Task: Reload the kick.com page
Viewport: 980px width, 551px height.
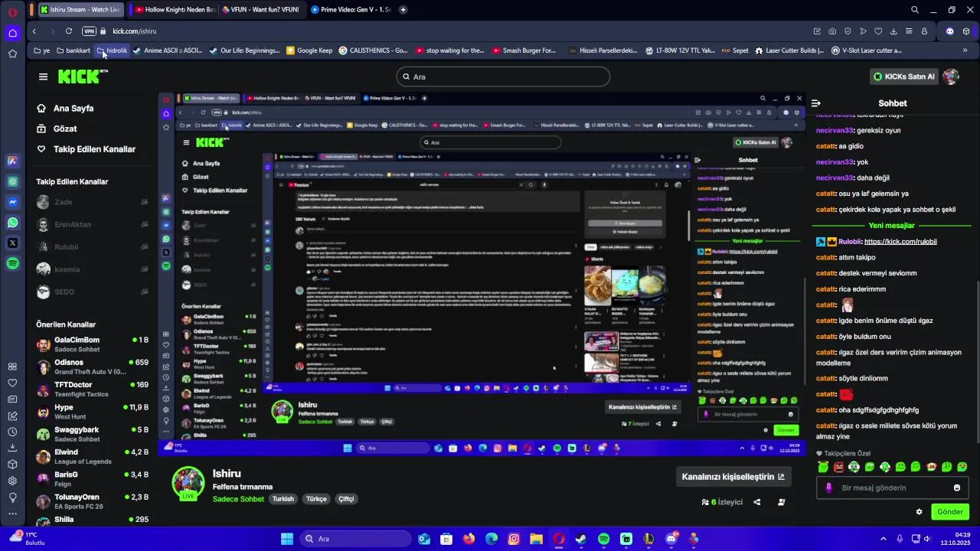Action: 69,31
